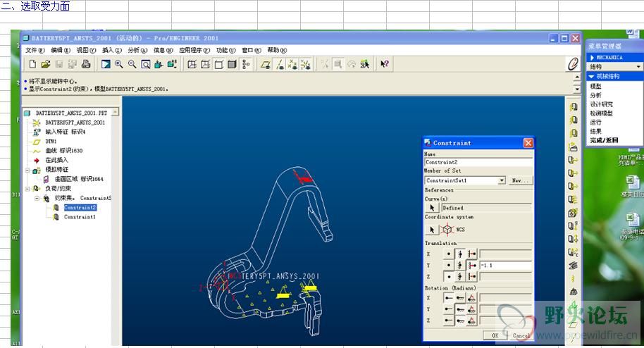Click the New... button
The width and height of the screenshot is (644, 348).
click(521, 180)
